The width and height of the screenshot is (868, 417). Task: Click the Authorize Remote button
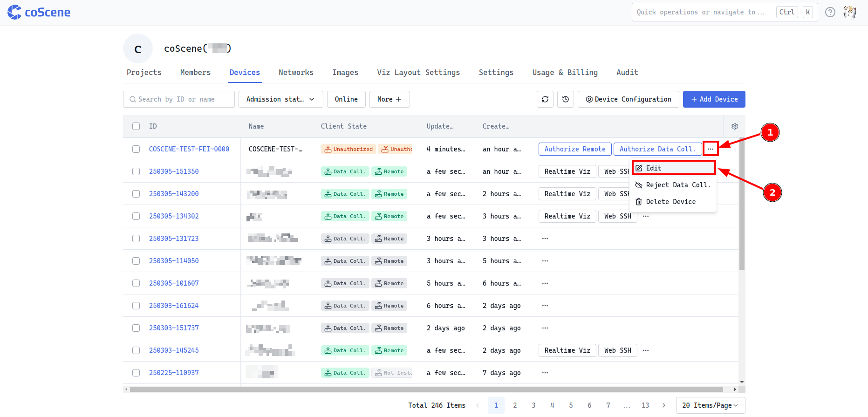click(575, 149)
